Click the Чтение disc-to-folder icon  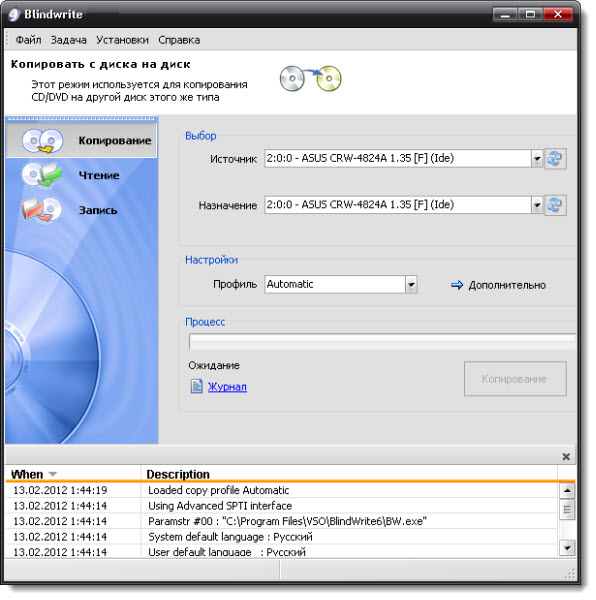42,175
